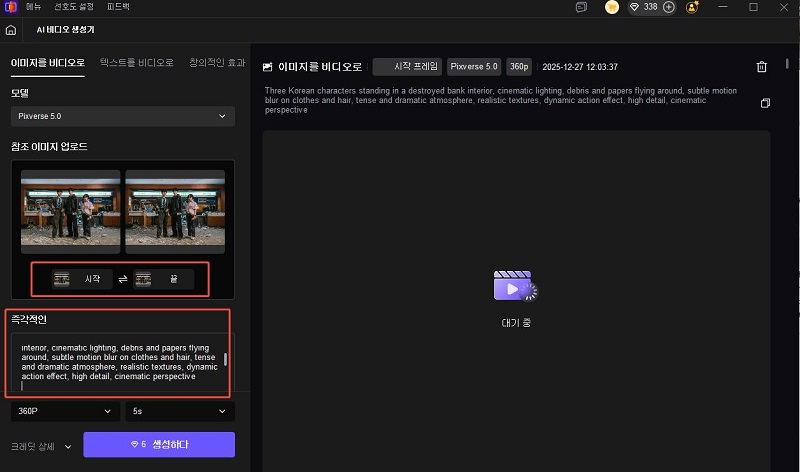Select the 시작 start frame slot
The height and width of the screenshot is (472, 800).
[x=81, y=281]
